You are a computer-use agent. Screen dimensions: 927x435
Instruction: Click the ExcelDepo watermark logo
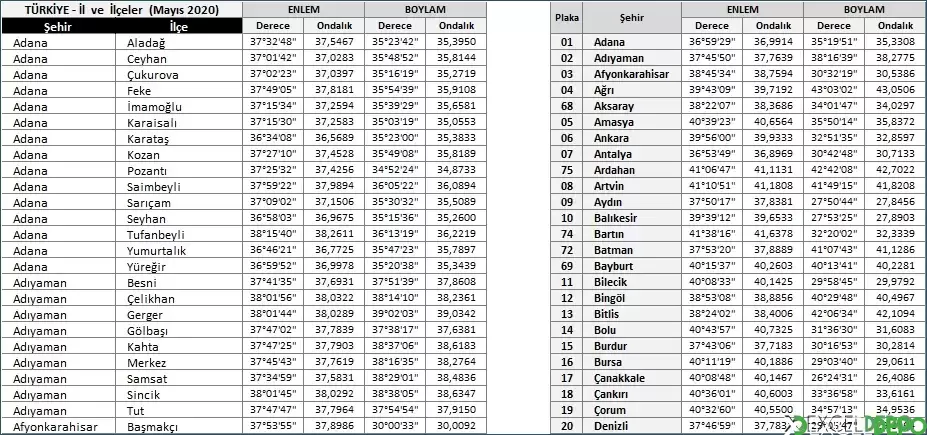pyautogui.click(x=854, y=425)
